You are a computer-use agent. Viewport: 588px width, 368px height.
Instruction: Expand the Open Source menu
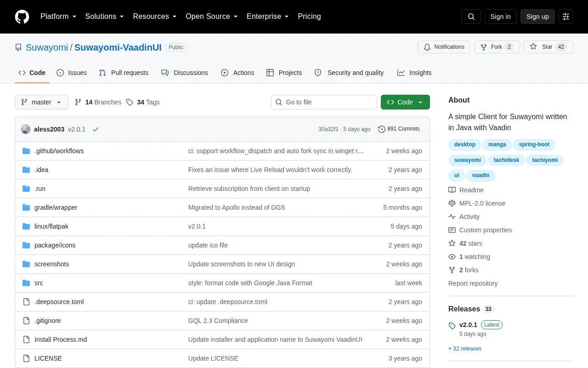212,17
